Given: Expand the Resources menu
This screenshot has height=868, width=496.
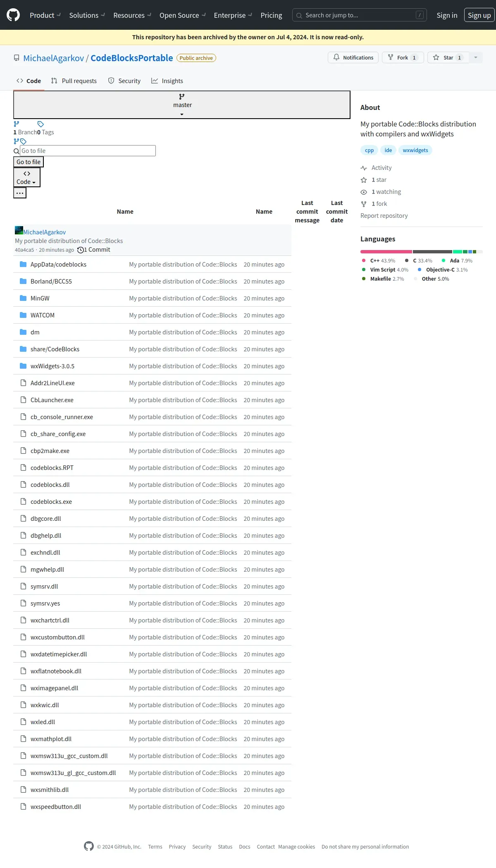Looking at the screenshot, I should [132, 15].
